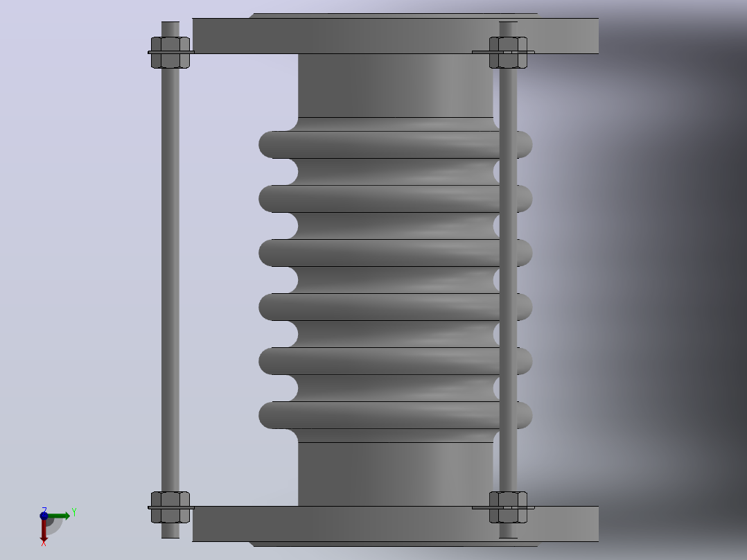
Task: Select the topmost bellows convolution ridge
Action: 396,144
